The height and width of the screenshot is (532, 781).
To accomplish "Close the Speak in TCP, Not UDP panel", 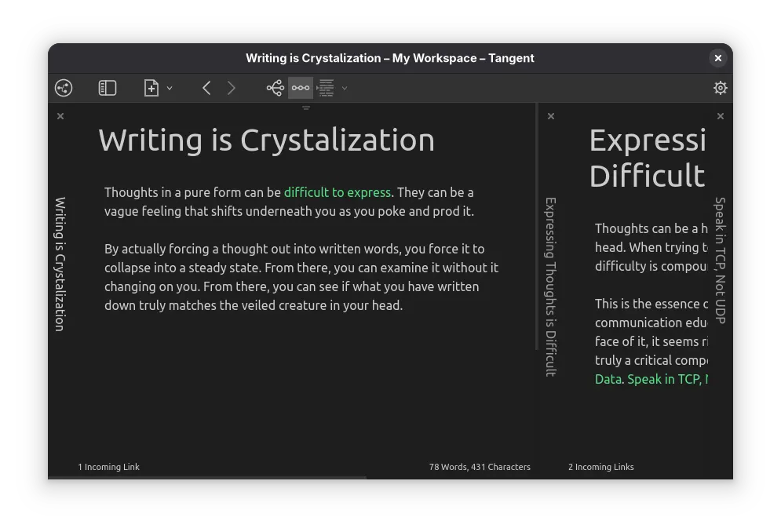I will 721,116.
